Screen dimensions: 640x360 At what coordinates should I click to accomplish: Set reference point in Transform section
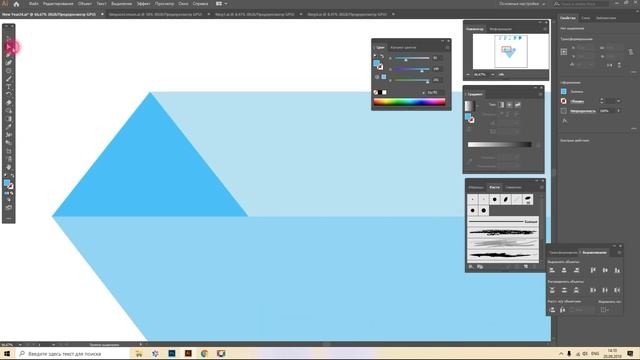coord(564,52)
